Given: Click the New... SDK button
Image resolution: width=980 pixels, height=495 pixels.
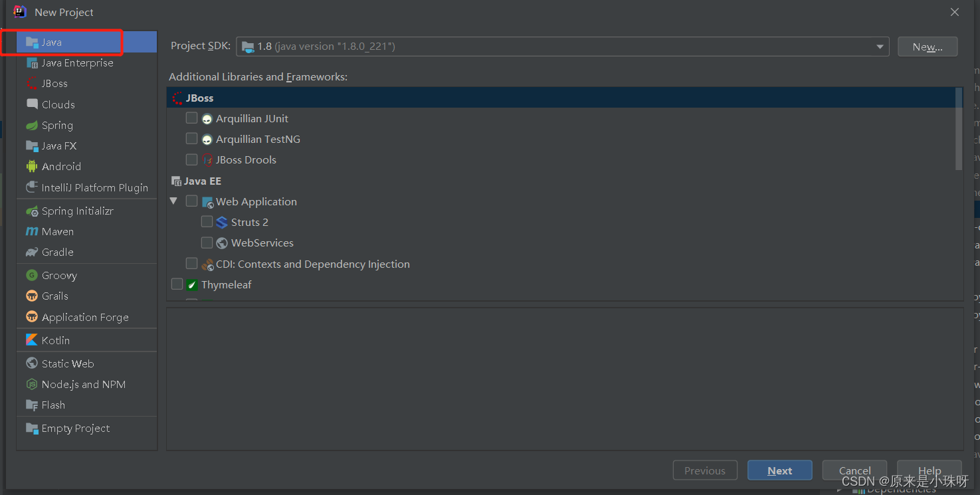Looking at the screenshot, I should pyautogui.click(x=928, y=47).
